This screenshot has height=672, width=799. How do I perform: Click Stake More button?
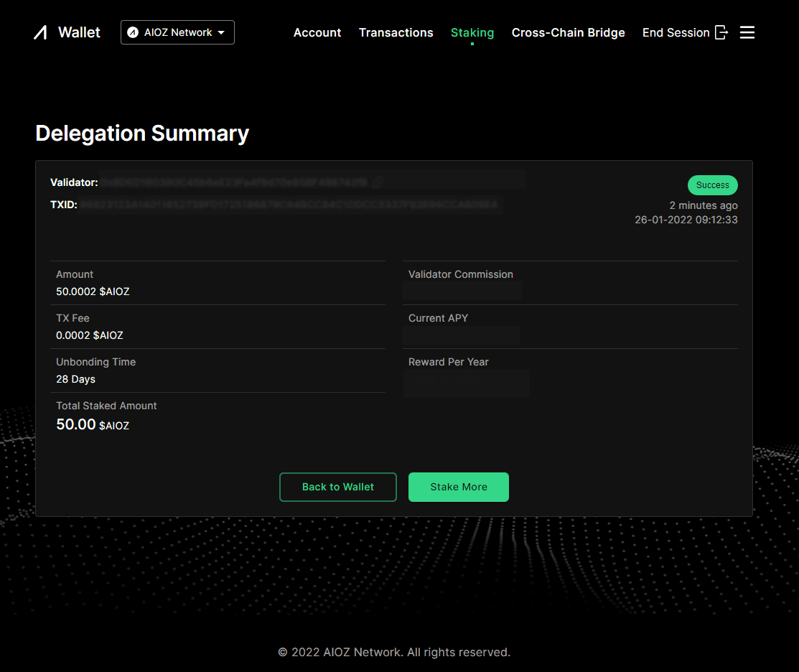click(459, 487)
